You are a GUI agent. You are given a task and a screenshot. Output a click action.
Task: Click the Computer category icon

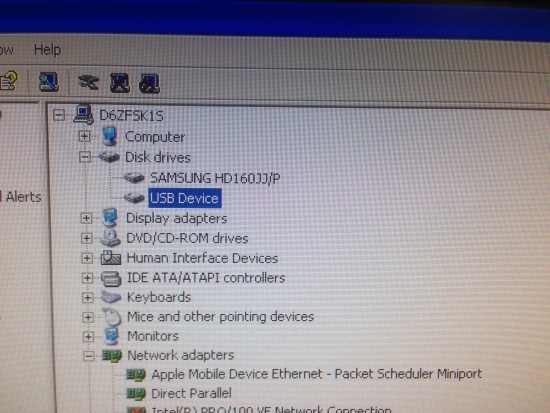(110, 136)
